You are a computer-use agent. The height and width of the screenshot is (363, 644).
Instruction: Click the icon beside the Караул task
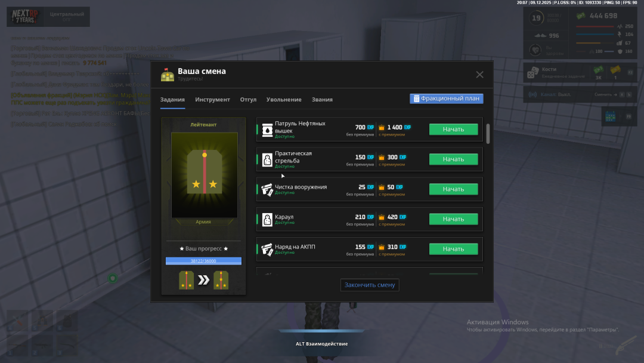tap(267, 219)
